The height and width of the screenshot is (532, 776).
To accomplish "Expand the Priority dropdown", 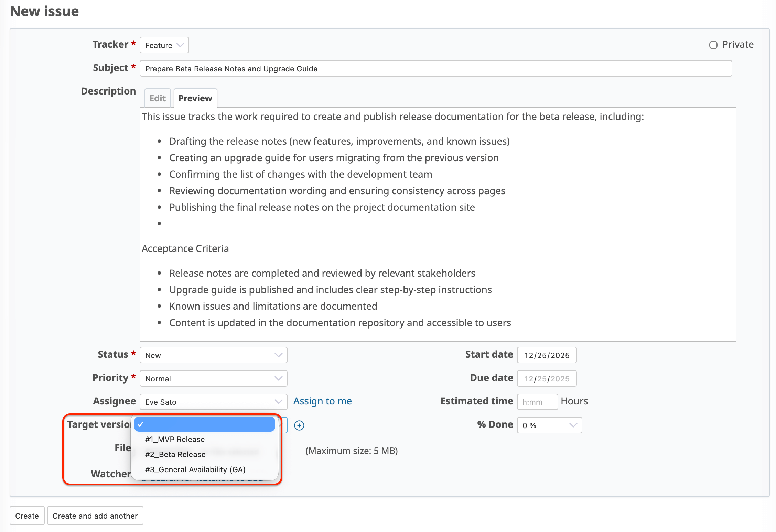I will [213, 379].
